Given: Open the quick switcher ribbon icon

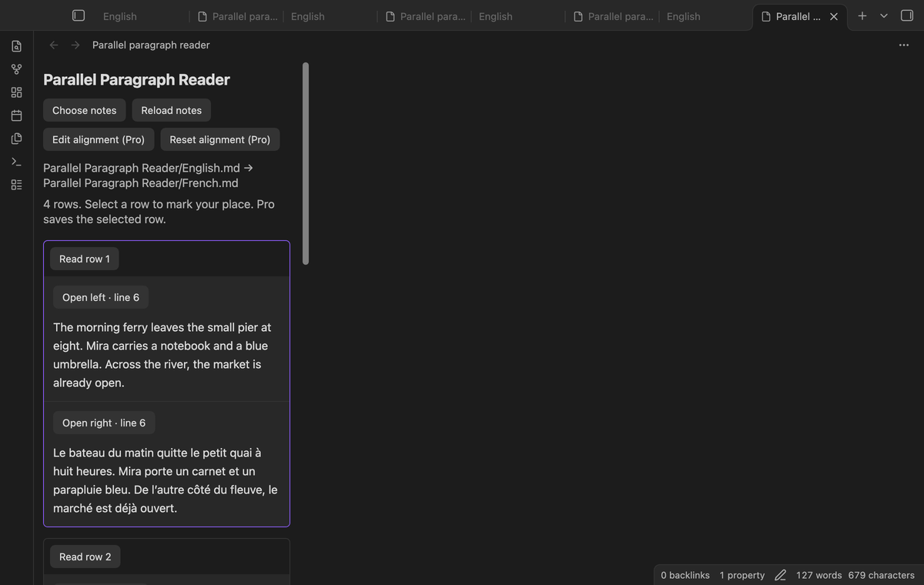Looking at the screenshot, I should (x=16, y=46).
